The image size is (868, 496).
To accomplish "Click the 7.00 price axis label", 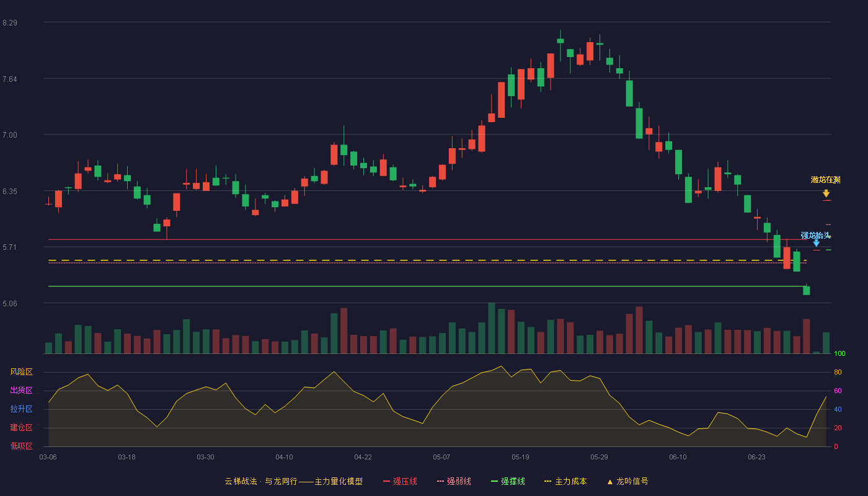I will (10, 135).
